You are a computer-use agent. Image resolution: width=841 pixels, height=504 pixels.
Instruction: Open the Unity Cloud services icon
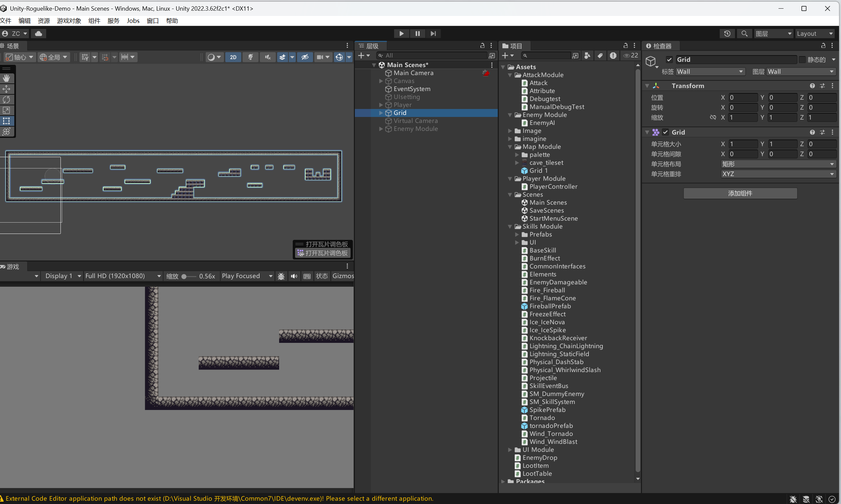point(39,33)
